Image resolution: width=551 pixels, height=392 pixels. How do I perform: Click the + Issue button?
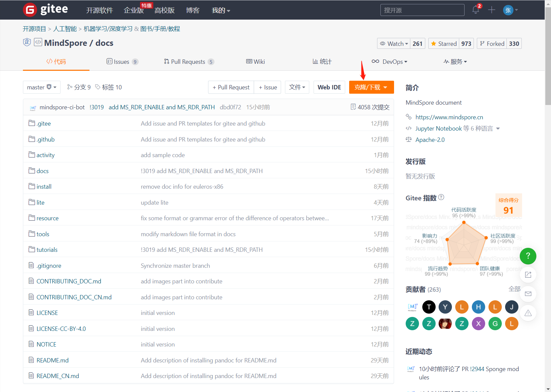268,87
